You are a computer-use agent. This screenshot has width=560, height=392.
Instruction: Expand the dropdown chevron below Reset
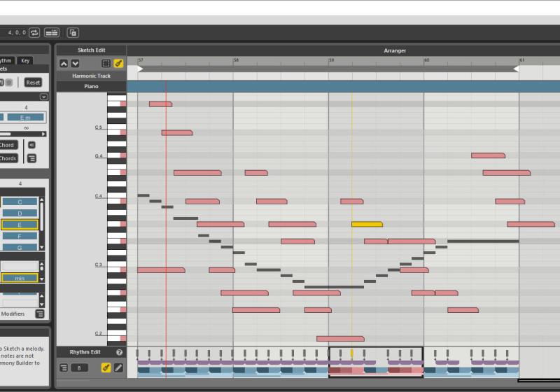[43, 97]
